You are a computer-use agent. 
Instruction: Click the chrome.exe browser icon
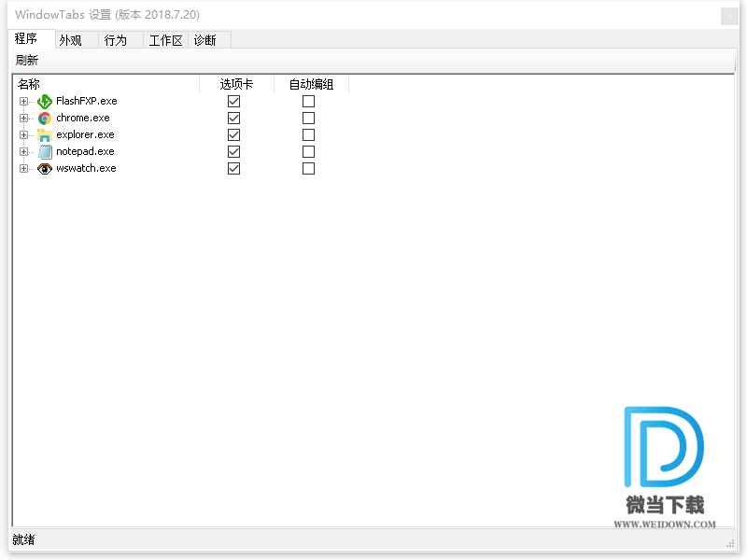point(45,119)
